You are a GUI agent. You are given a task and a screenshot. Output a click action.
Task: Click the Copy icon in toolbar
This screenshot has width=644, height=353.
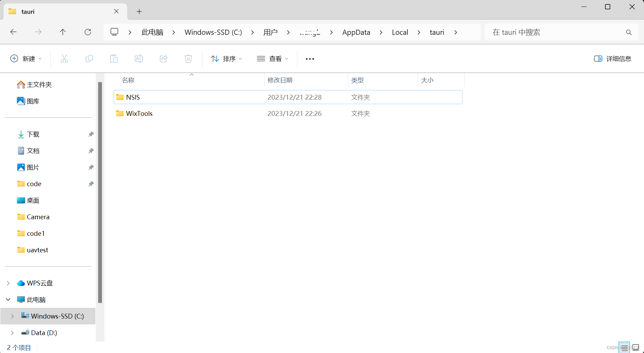click(89, 59)
